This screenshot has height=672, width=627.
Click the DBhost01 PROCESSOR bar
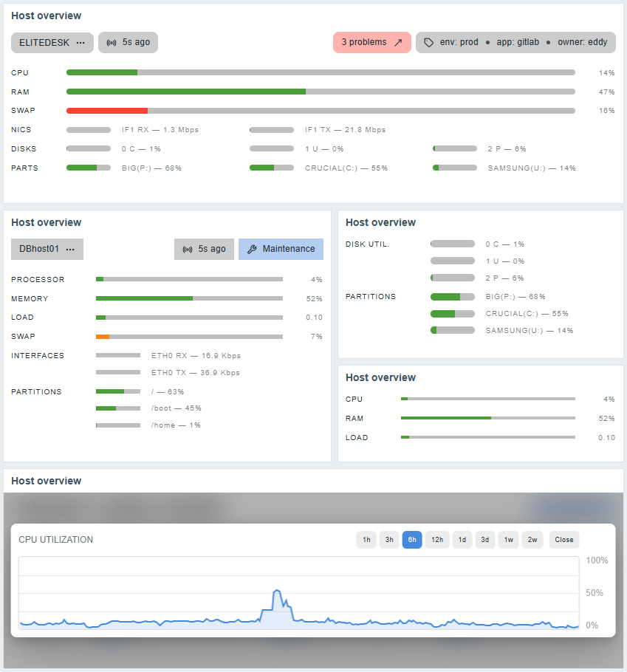tap(189, 279)
